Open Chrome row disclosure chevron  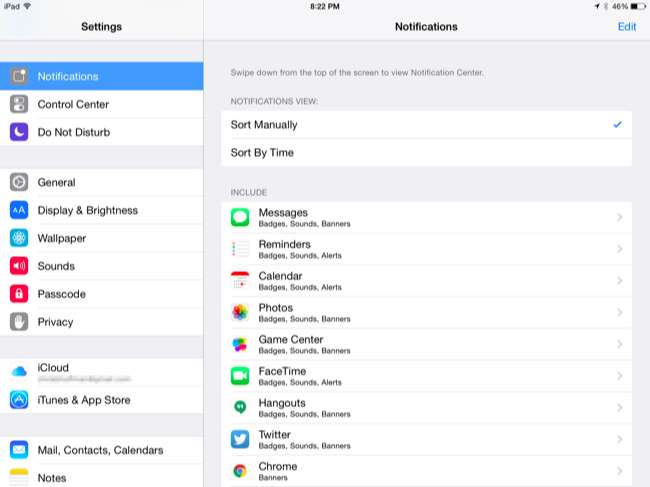[x=620, y=471]
